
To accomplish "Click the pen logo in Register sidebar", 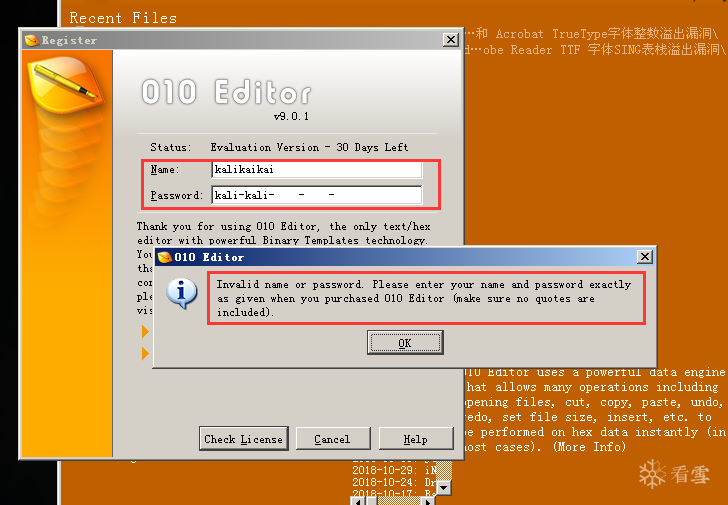I will pyautogui.click(x=66, y=85).
